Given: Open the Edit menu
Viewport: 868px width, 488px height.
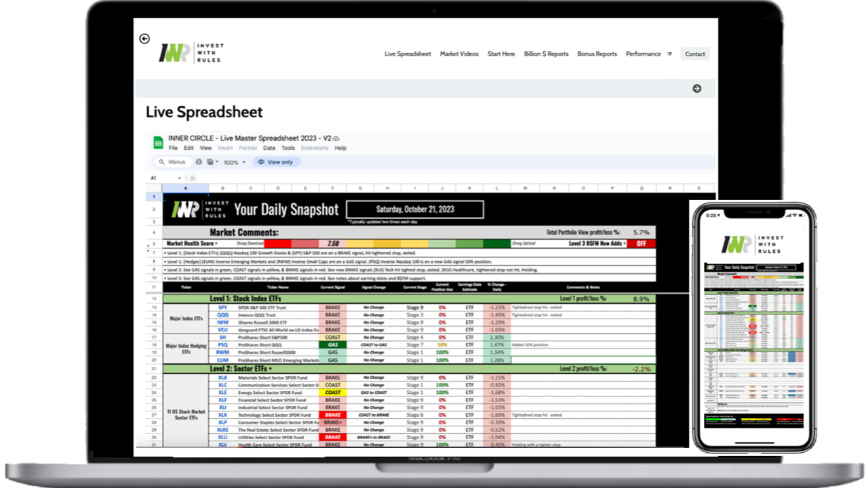Looking at the screenshot, I should click(x=189, y=148).
